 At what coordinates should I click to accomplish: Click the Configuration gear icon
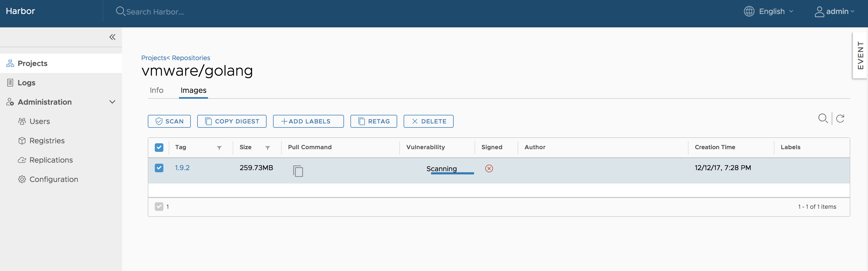pos(22,180)
